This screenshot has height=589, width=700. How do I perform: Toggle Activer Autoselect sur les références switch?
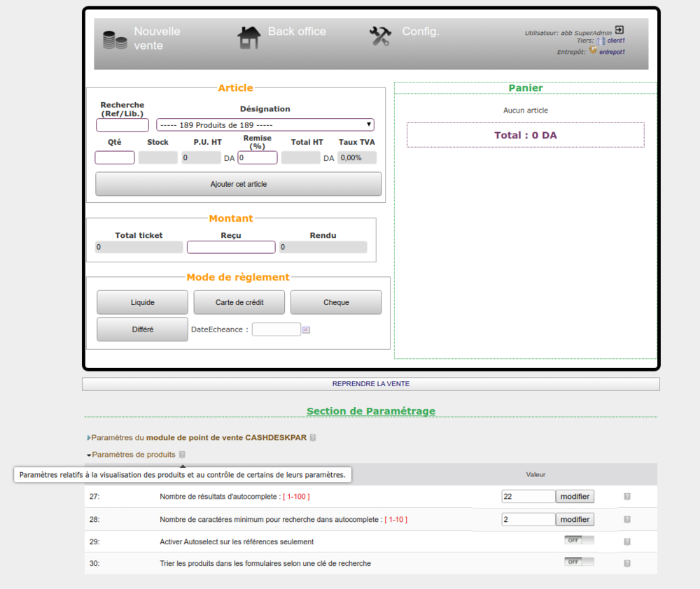point(579,540)
